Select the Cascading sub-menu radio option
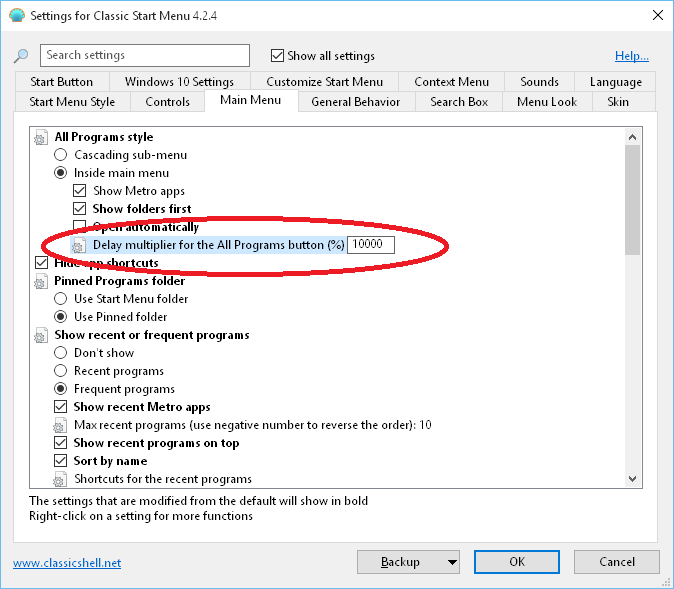Viewport: 674px width, 589px height. (x=61, y=155)
